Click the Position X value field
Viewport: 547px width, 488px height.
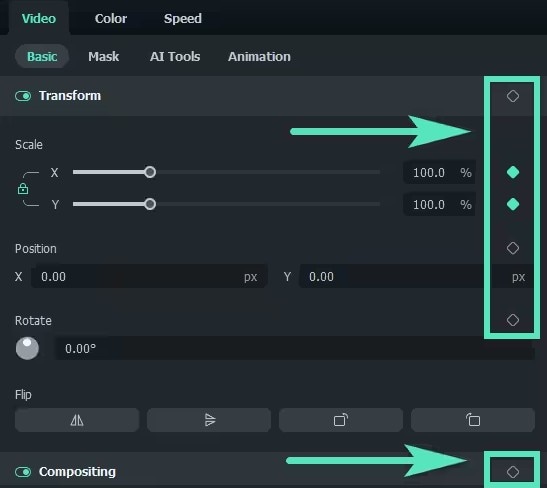[x=149, y=277]
